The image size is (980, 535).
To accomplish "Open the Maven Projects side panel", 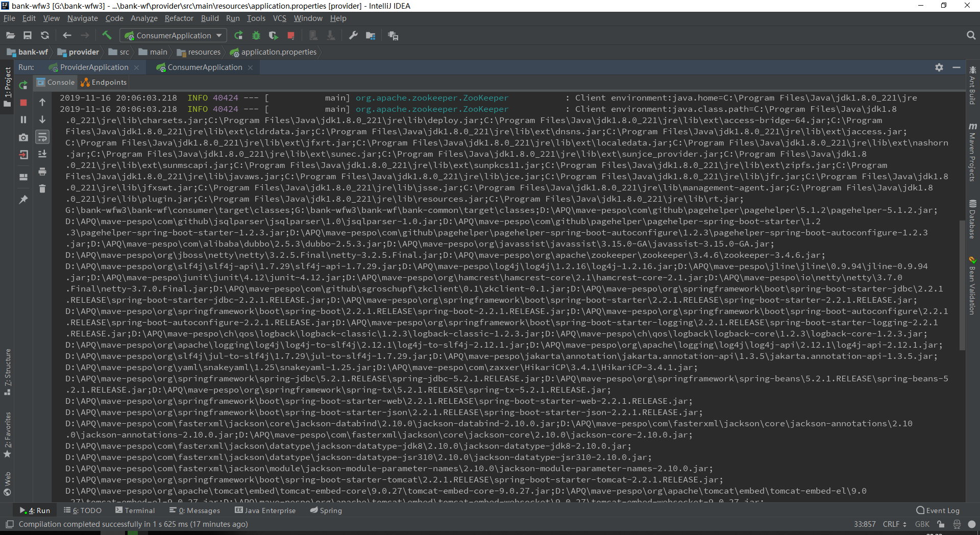I will (x=972, y=152).
